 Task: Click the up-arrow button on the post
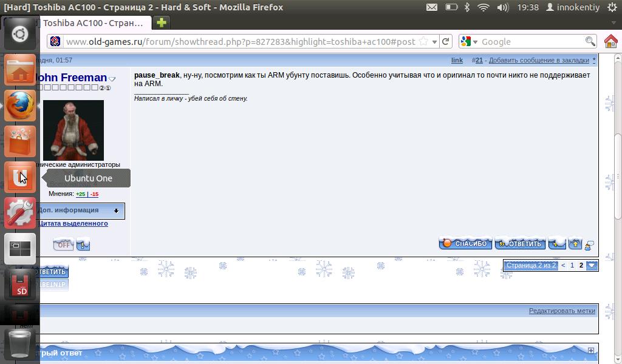point(575,243)
